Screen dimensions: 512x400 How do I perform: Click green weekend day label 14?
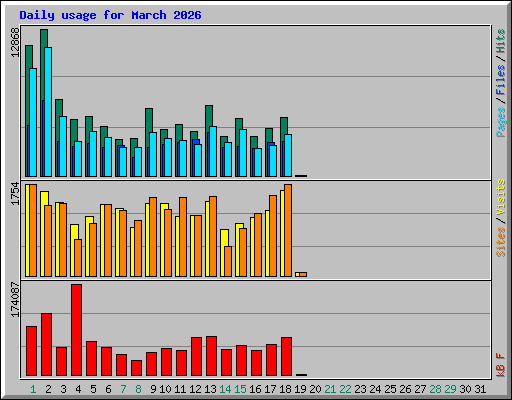(x=225, y=389)
